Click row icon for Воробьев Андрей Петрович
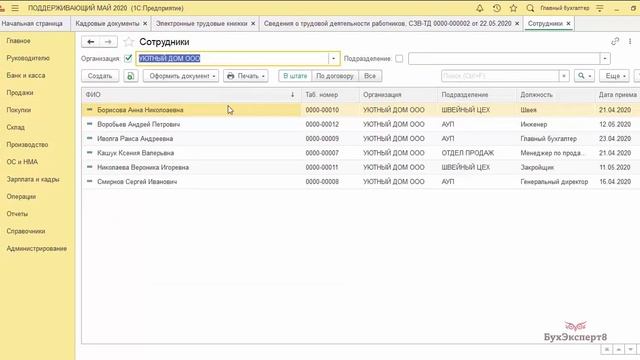The width and height of the screenshot is (640, 360). [x=89, y=124]
